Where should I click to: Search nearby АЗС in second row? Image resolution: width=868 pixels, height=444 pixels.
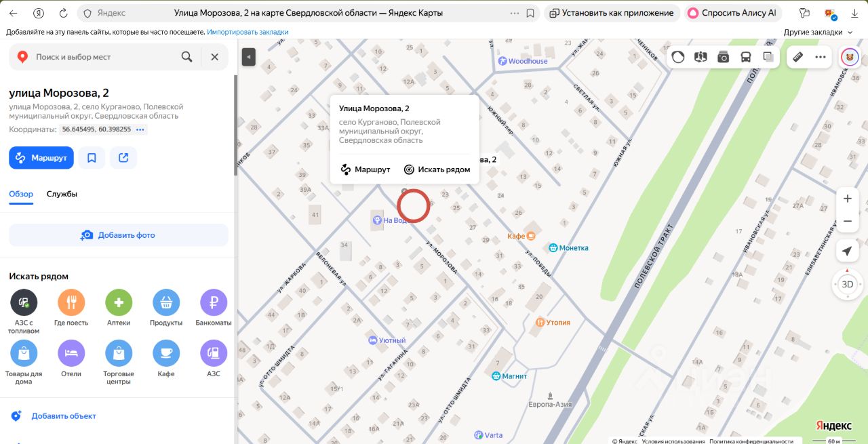coord(214,359)
